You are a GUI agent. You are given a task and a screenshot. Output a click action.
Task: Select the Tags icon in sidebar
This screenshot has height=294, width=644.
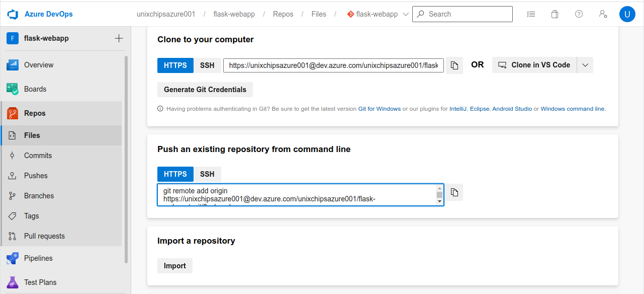click(x=13, y=216)
